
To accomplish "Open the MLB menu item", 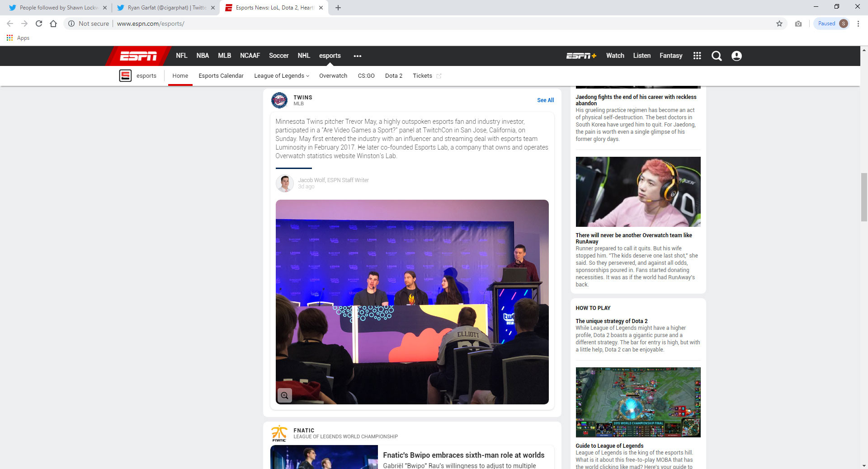I will [x=224, y=56].
